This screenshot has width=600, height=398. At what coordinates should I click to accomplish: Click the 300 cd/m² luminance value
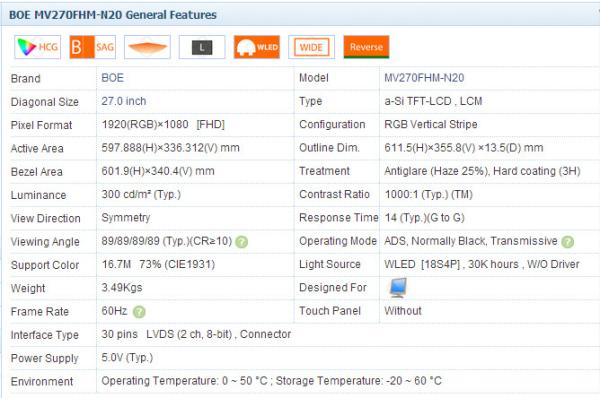coord(141,194)
